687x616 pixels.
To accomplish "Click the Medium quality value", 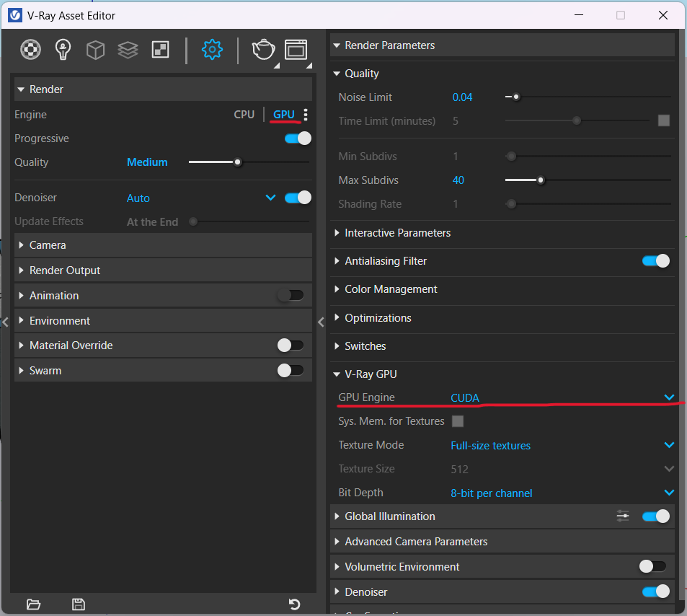I will (147, 162).
